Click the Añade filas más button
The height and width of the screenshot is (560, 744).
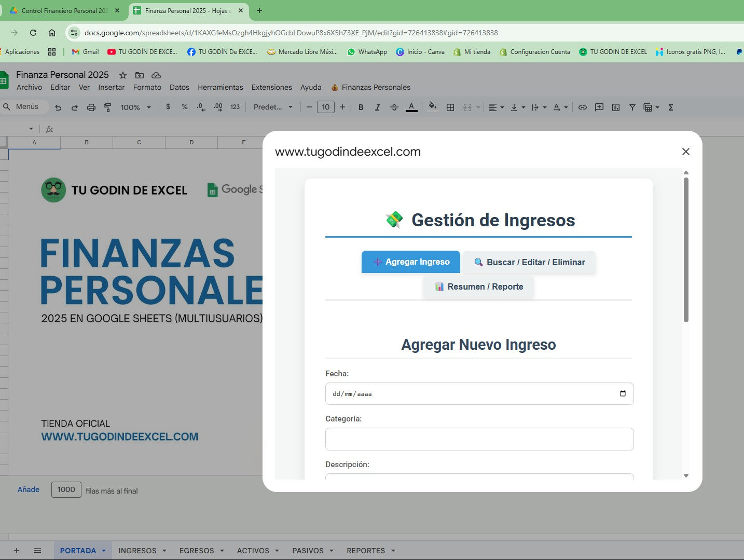(x=29, y=489)
